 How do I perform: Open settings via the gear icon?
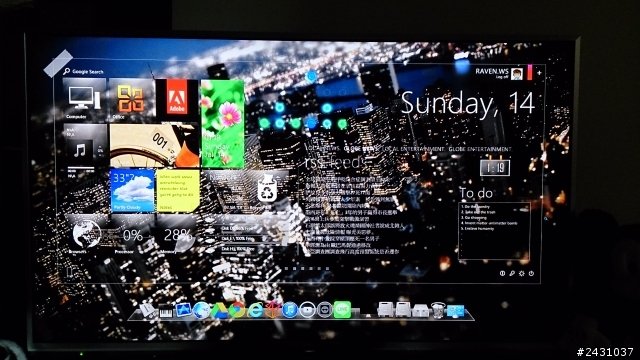[x=522, y=273]
